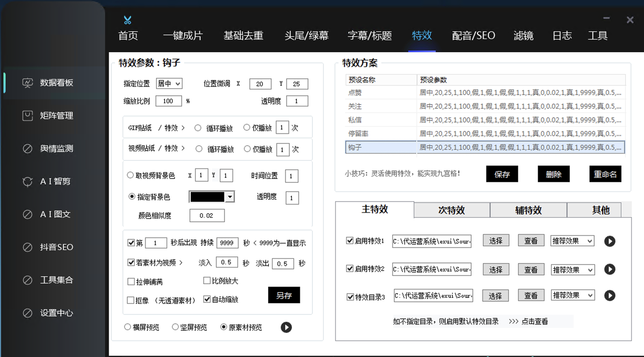Enable the 拉伸铺满 checkbox

pos(131,282)
